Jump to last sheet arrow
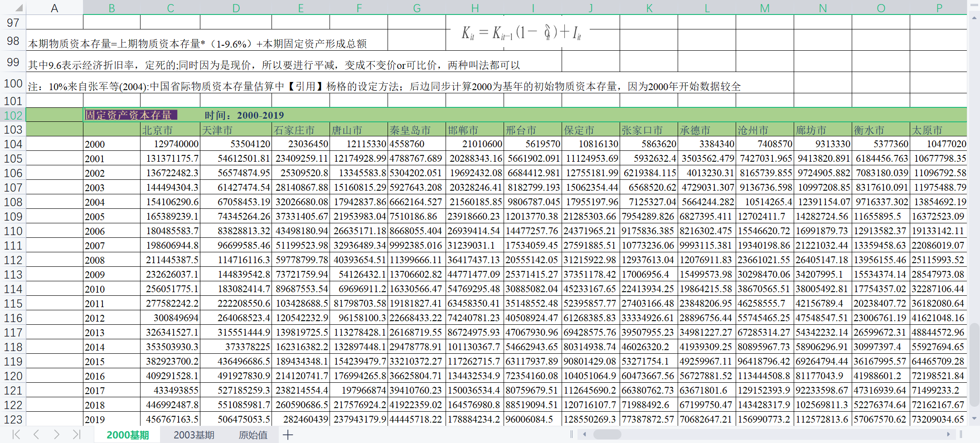The height and width of the screenshot is (443, 980). [x=76, y=435]
